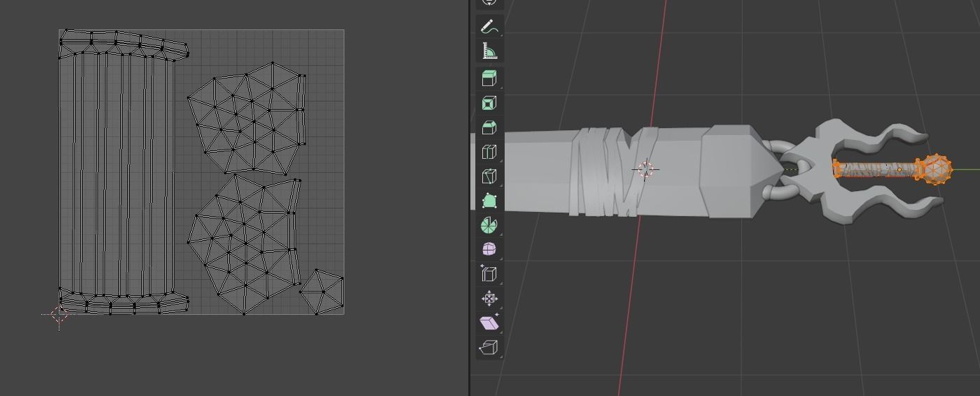Pick the Knife tool
The image size is (980, 396).
coord(489,176)
